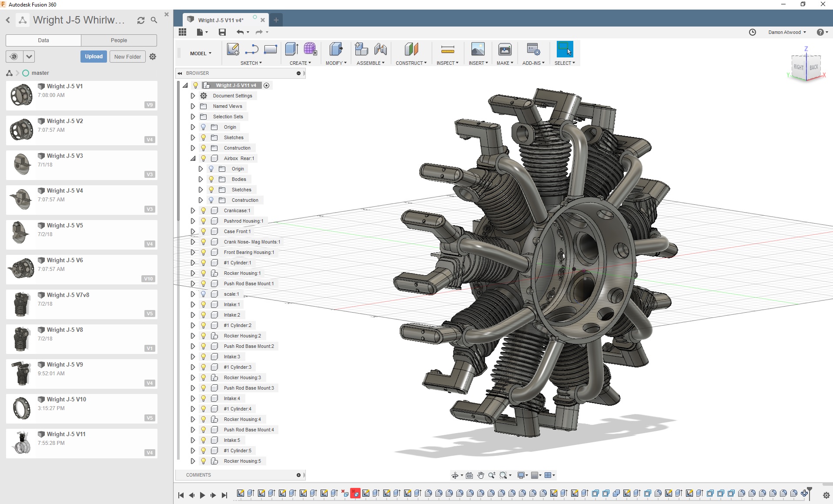Hide the Airbox Rear:1 component
833x504 pixels.
[203, 158]
